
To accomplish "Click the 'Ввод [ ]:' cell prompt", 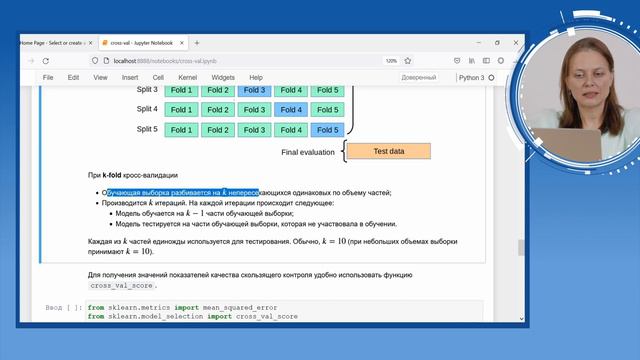I will click(64, 307).
